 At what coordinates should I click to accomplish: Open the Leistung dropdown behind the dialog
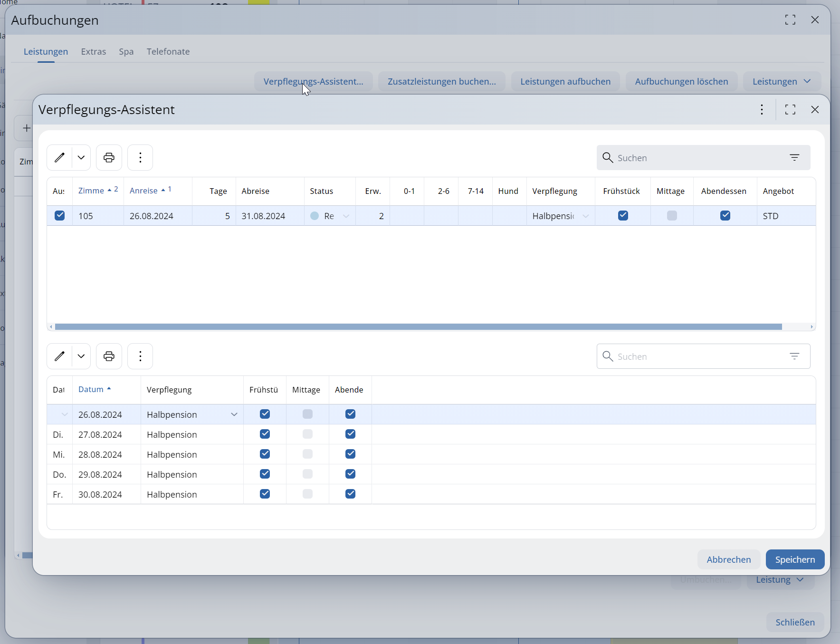click(x=780, y=580)
